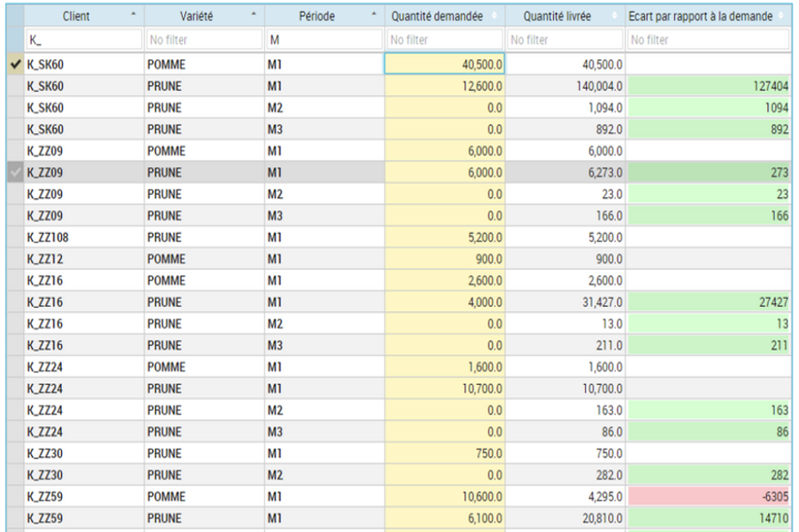
Task: Click sort icon in Ecart par rapport header
Action: (781, 15)
